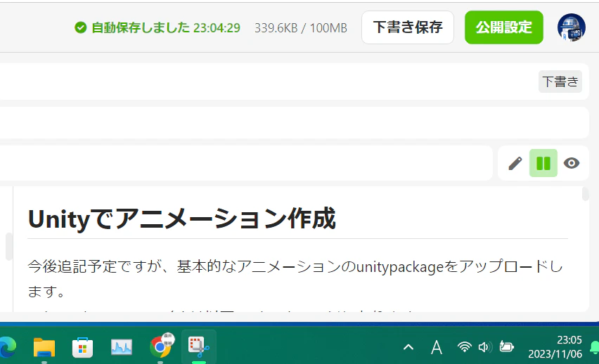
Task: Click the input field left of the mode icons
Action: (x=246, y=163)
